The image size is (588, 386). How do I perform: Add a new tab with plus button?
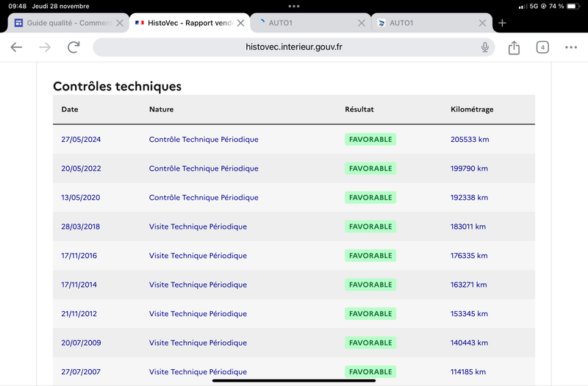pyautogui.click(x=502, y=23)
